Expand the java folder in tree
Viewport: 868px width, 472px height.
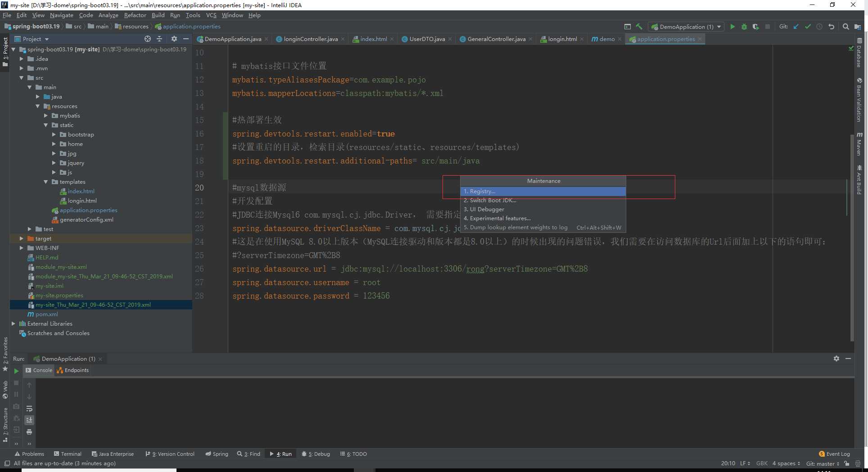click(37, 97)
